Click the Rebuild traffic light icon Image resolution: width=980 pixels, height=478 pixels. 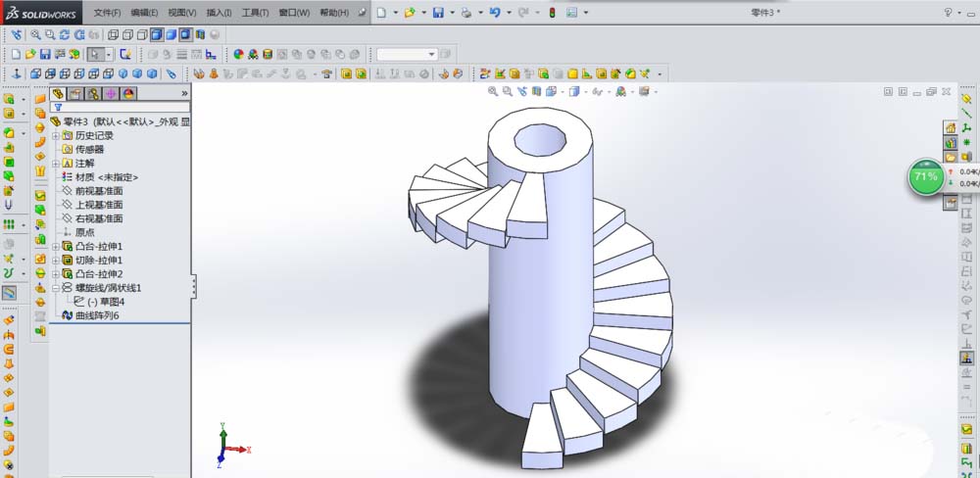(552, 13)
